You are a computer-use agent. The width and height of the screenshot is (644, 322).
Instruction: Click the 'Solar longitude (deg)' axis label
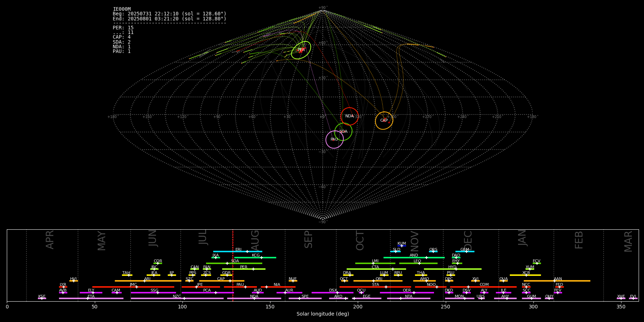(x=323, y=314)
